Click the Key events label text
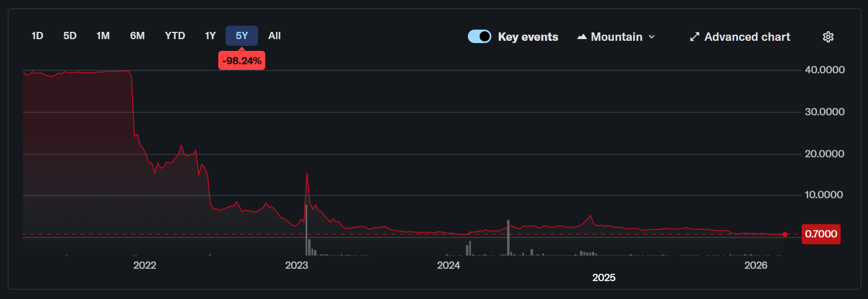868x299 pixels. [x=528, y=37]
